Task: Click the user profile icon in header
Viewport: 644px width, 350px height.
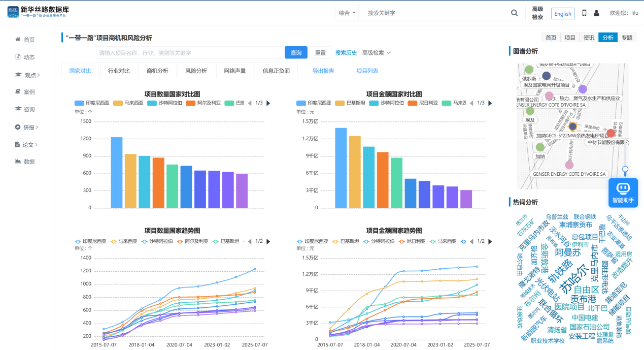Action: pyautogui.click(x=596, y=13)
